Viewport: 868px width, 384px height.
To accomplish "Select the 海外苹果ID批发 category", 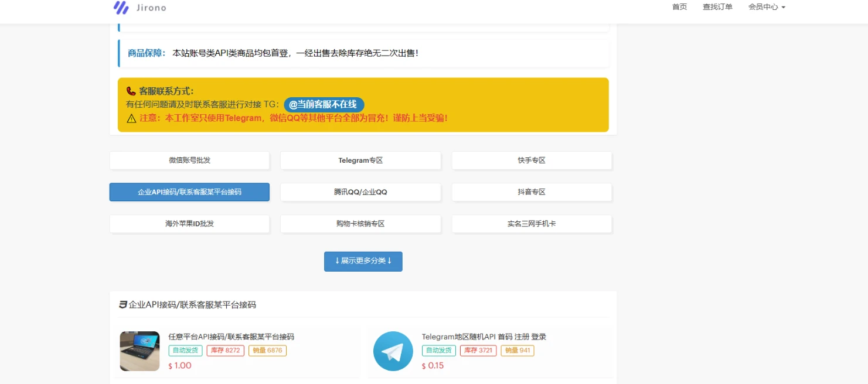I will click(189, 224).
